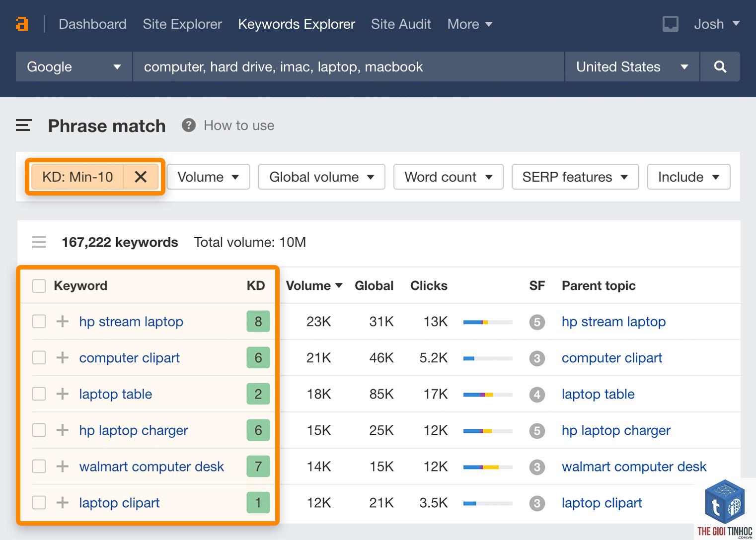Open the United States country dropdown
Viewport: 756px width, 540px height.
coord(632,67)
